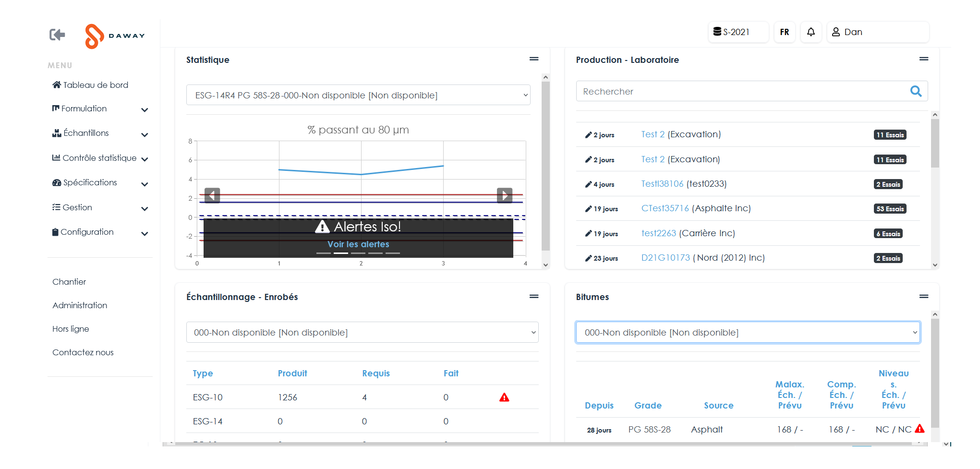The height and width of the screenshot is (469, 980).
Task: Open the Administration menu item
Action: point(80,305)
